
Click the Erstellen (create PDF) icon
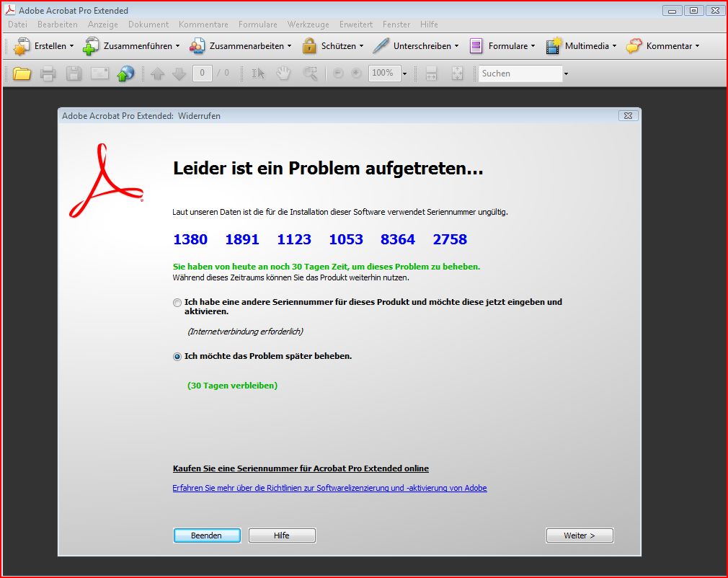tap(22, 46)
